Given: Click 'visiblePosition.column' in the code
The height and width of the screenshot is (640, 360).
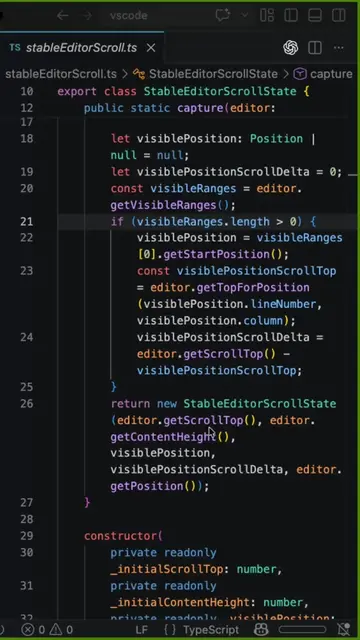Looking at the screenshot, I should [x=210, y=321].
